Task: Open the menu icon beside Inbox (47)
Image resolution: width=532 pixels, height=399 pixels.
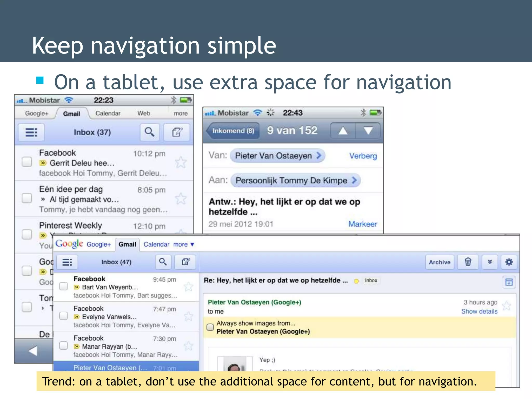Action: (67, 262)
